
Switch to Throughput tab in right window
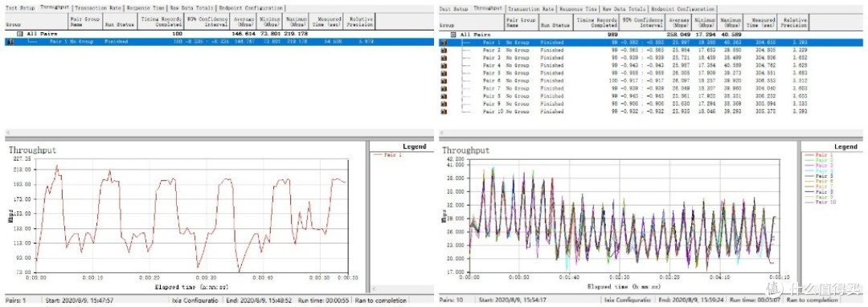488,8
